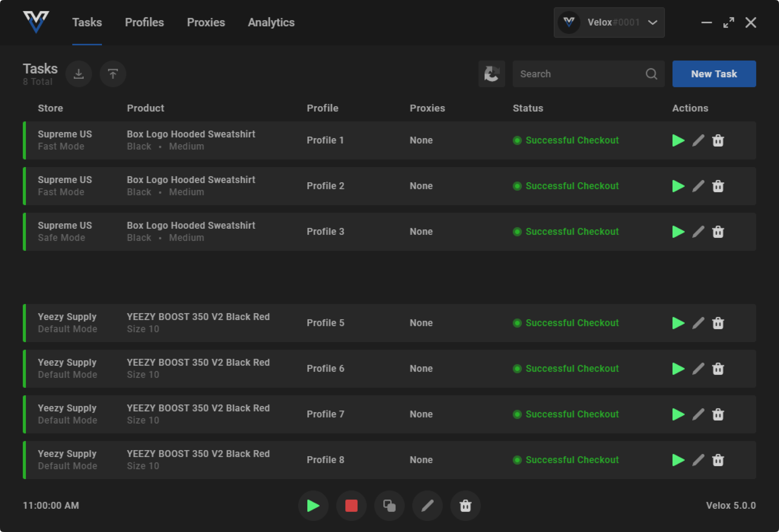Click Successful Checkout status for Profile 1
Viewport: 779px width, 532px height.
coord(566,140)
